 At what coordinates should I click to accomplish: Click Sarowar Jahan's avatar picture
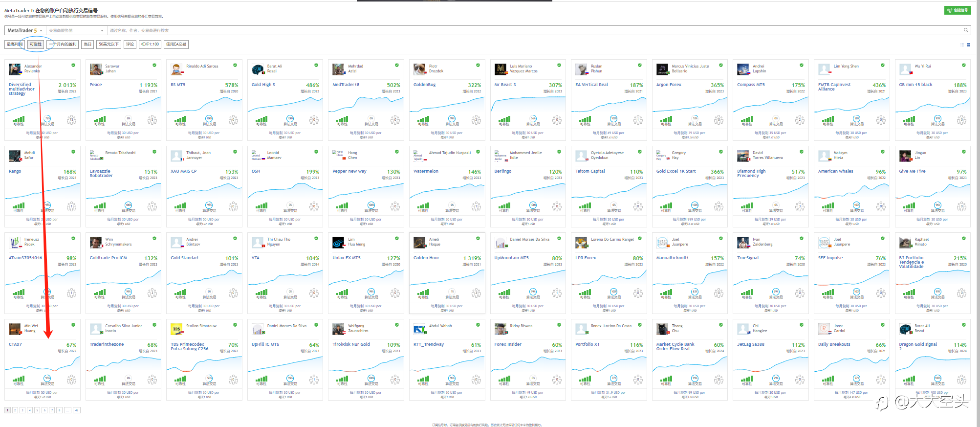(x=96, y=69)
